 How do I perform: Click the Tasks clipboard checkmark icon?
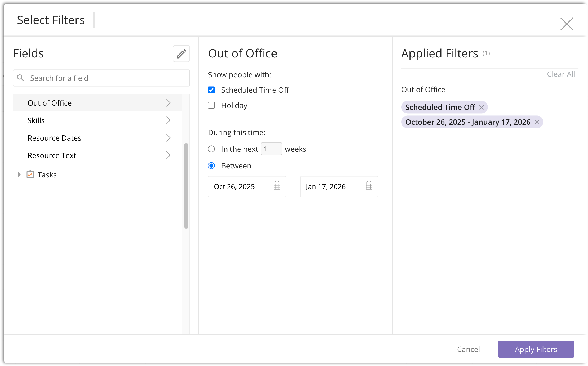pyautogui.click(x=30, y=175)
